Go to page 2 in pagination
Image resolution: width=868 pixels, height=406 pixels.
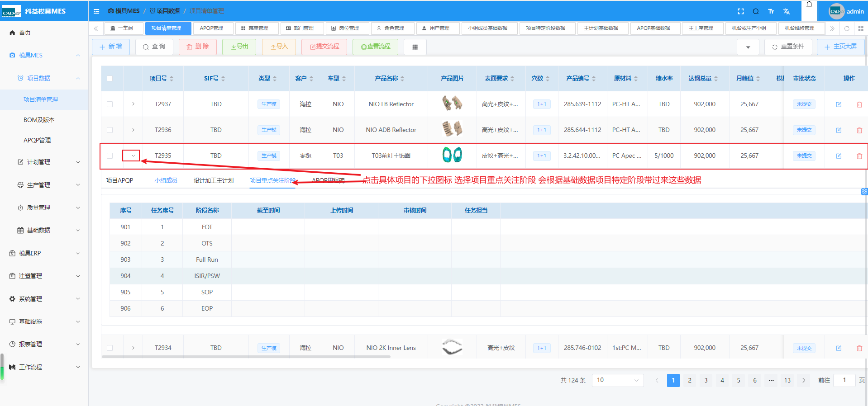click(690, 380)
